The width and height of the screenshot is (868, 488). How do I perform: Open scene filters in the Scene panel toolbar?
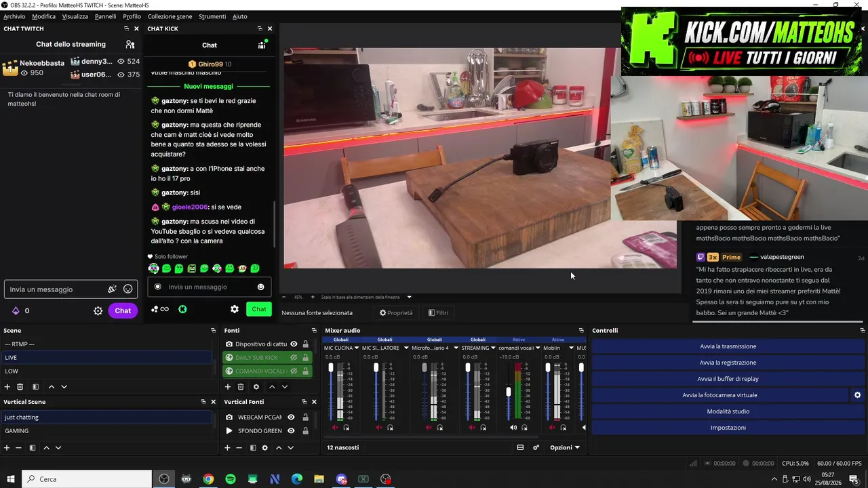click(x=35, y=386)
